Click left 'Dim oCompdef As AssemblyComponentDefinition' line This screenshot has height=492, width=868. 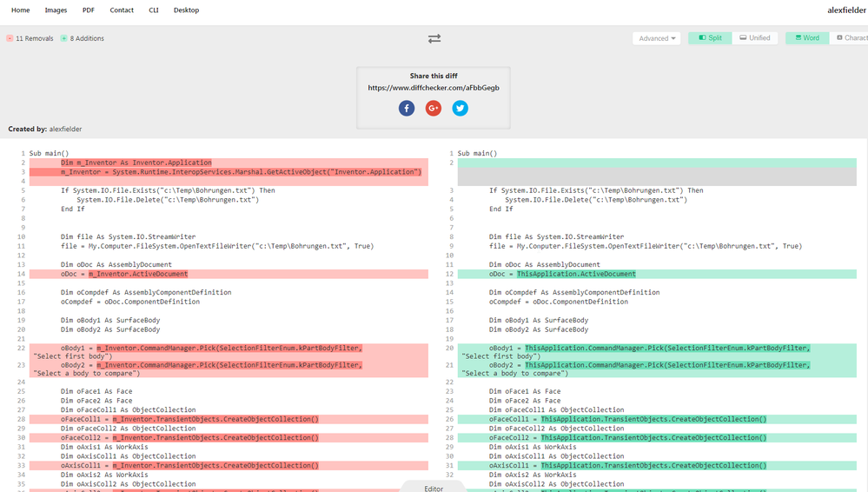(x=146, y=293)
